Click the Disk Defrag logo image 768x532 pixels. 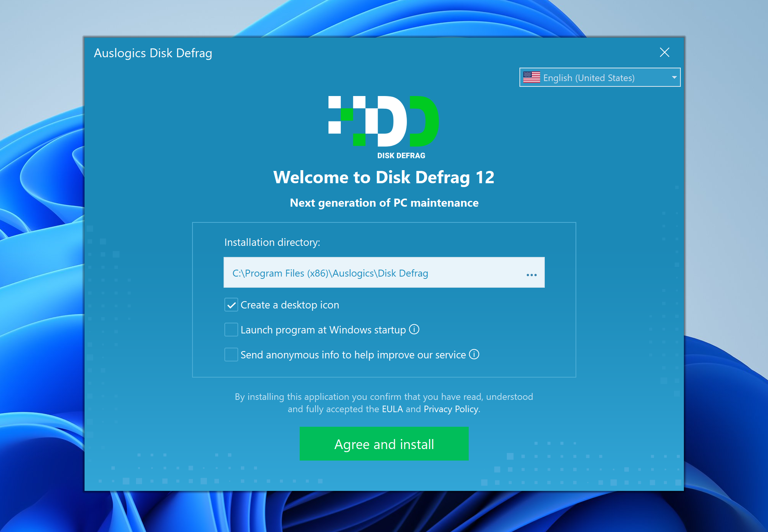tap(383, 122)
